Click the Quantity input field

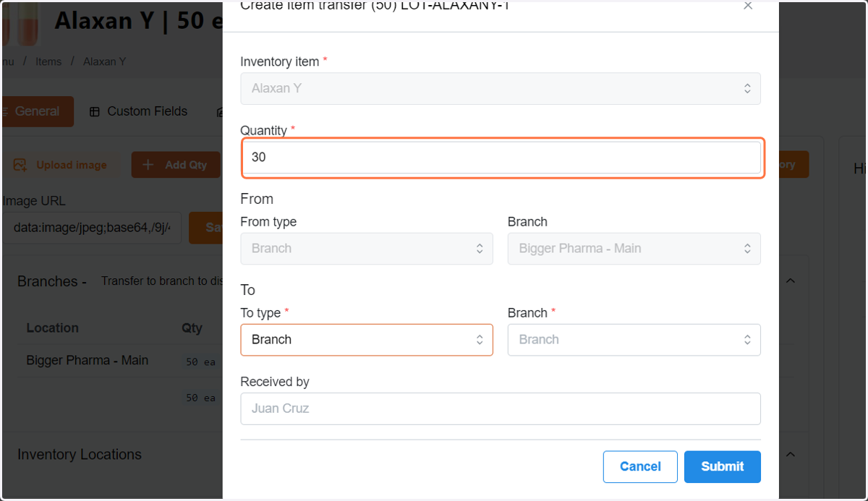click(501, 157)
